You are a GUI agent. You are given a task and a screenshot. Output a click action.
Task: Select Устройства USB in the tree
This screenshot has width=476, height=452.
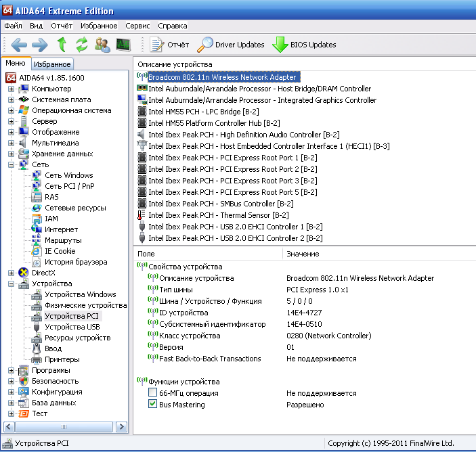[x=72, y=327]
